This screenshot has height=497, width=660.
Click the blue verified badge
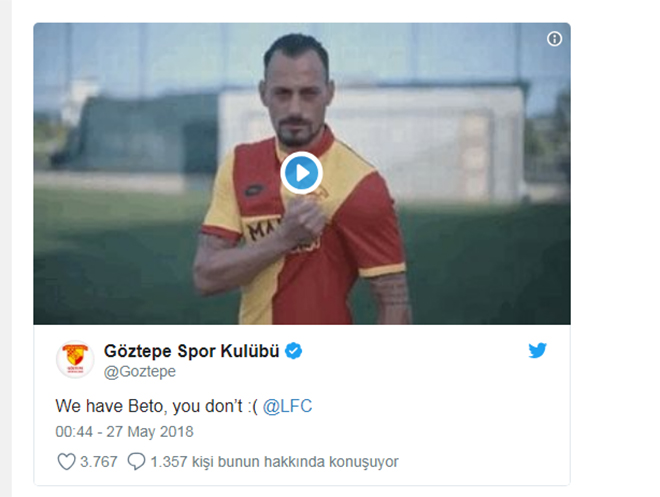click(293, 351)
